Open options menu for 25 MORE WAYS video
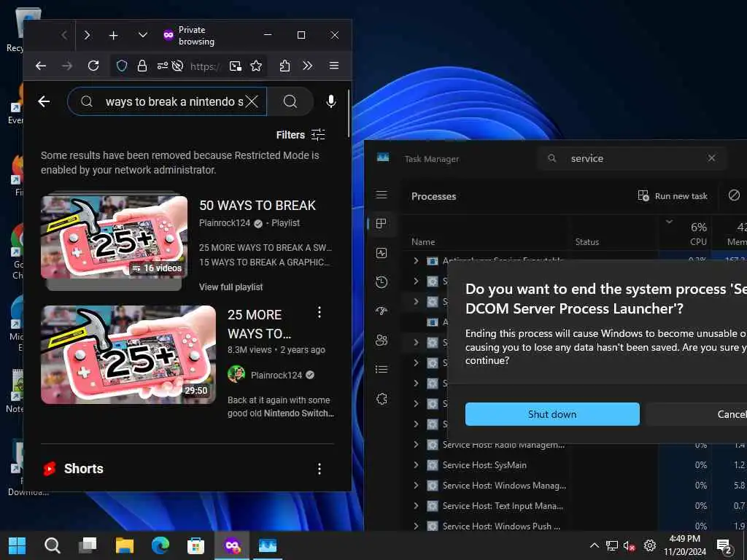Image resolution: width=747 pixels, height=560 pixels. click(x=320, y=312)
